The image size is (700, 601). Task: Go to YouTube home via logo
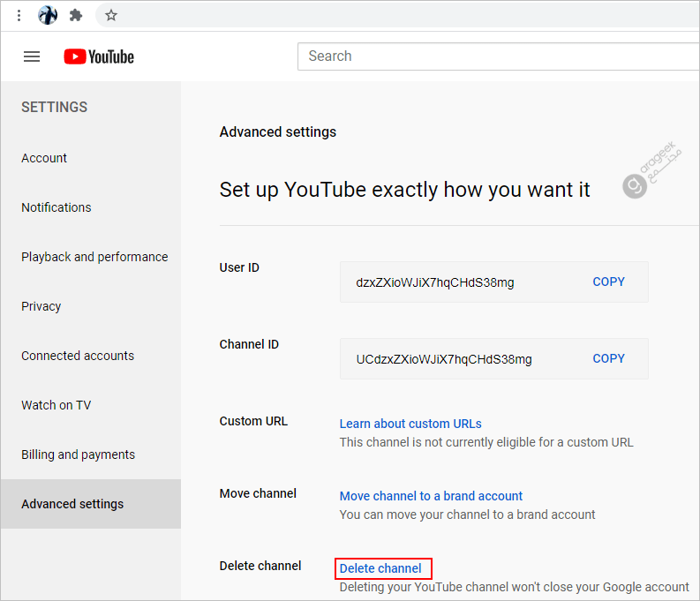click(x=99, y=56)
